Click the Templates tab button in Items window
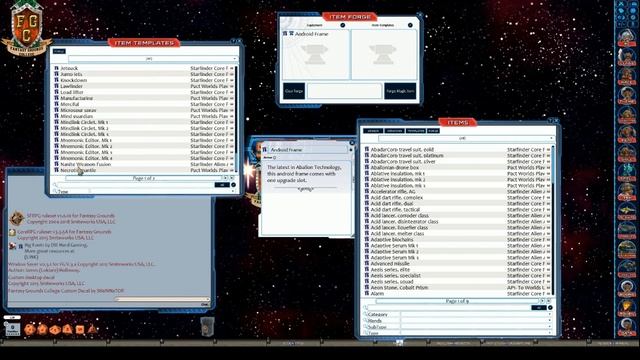640x360 pixels. click(416, 131)
